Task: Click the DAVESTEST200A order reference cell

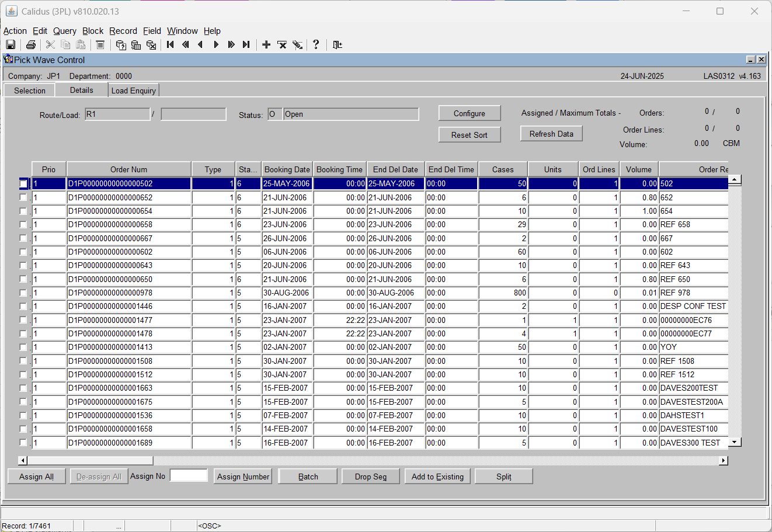Action: [x=694, y=402]
